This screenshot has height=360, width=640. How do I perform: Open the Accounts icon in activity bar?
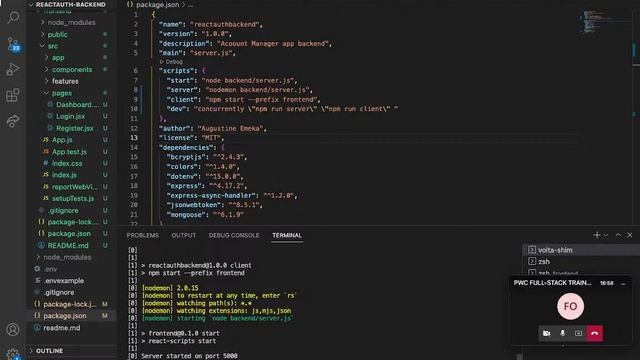pos(13,329)
